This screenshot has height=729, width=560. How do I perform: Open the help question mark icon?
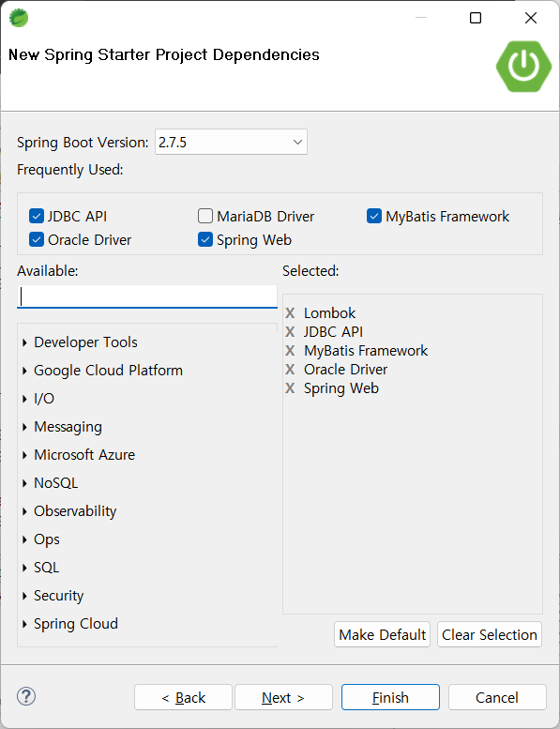pos(26,696)
